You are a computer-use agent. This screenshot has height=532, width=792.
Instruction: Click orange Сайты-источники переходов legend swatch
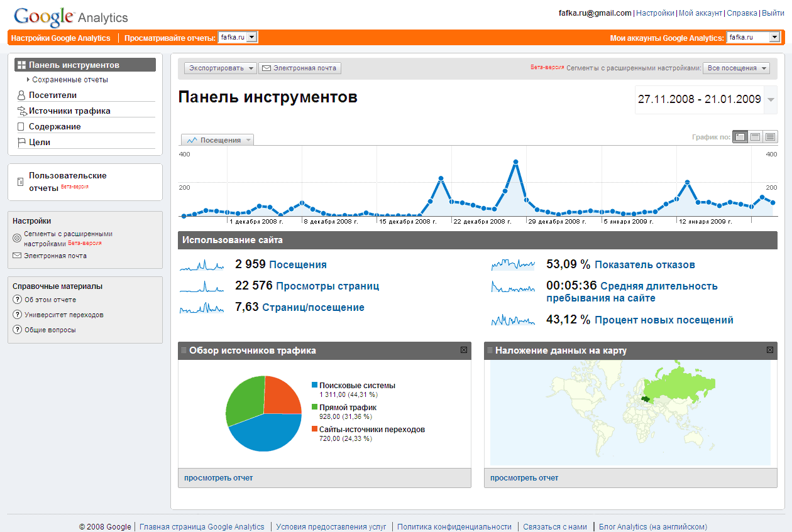tap(314, 429)
